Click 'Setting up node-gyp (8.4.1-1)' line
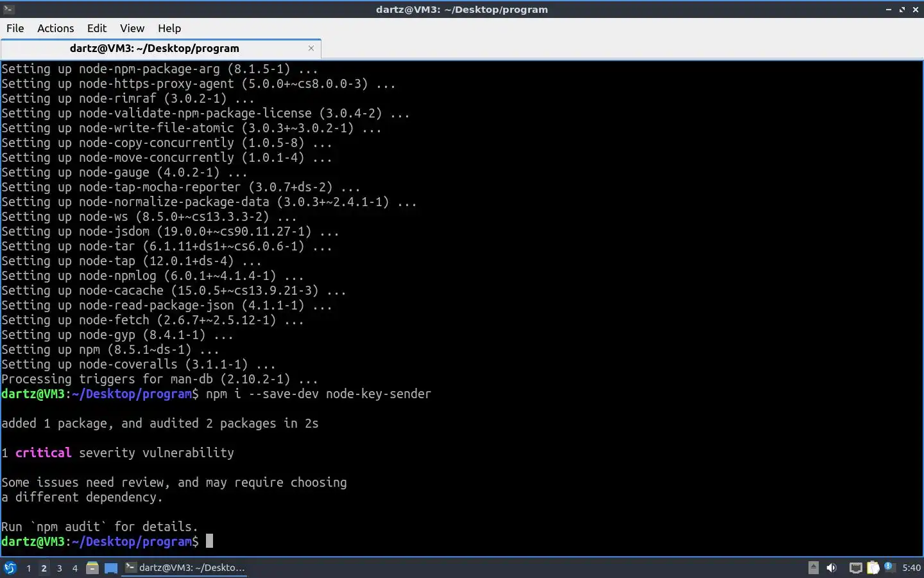This screenshot has height=578, width=924. click(117, 335)
